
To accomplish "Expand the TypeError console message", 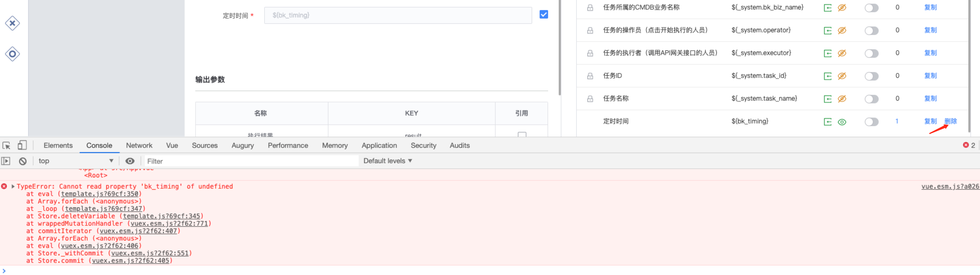I will click(13, 186).
